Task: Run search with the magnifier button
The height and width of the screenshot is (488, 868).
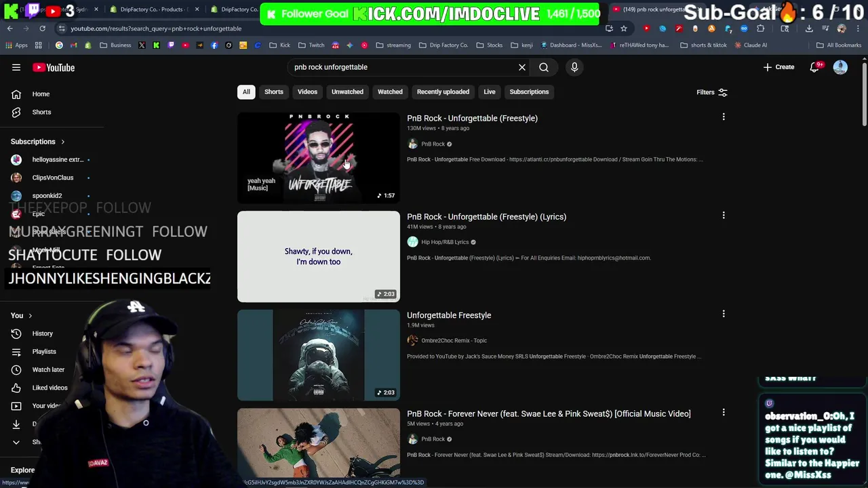Action: coord(544,67)
